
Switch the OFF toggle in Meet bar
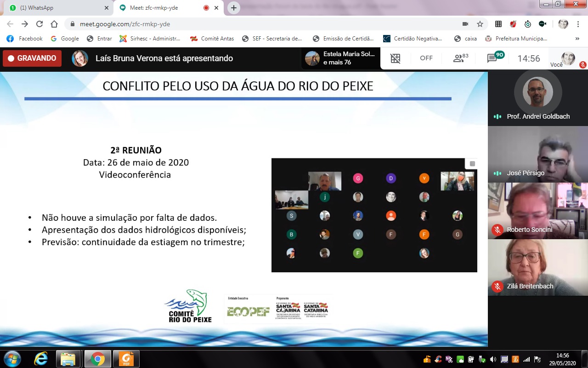(426, 58)
